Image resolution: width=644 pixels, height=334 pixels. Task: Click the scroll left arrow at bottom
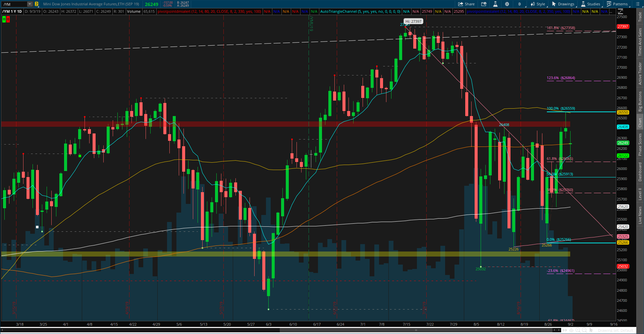(x=554, y=330)
